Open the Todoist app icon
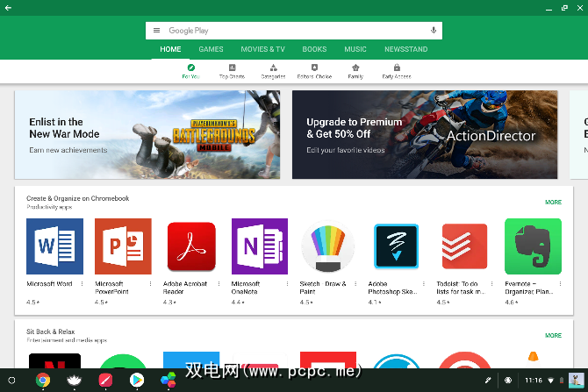Viewport: 588px width, 392px height. pyautogui.click(x=464, y=246)
